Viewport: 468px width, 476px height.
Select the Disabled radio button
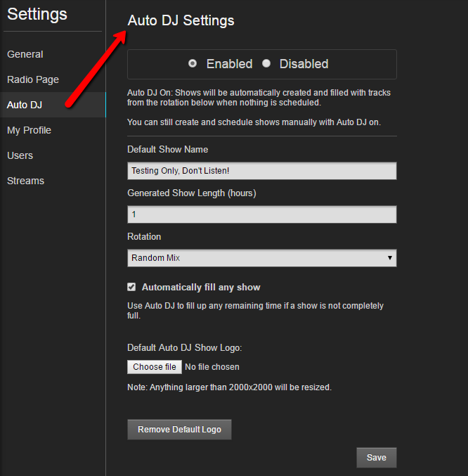tap(266, 63)
